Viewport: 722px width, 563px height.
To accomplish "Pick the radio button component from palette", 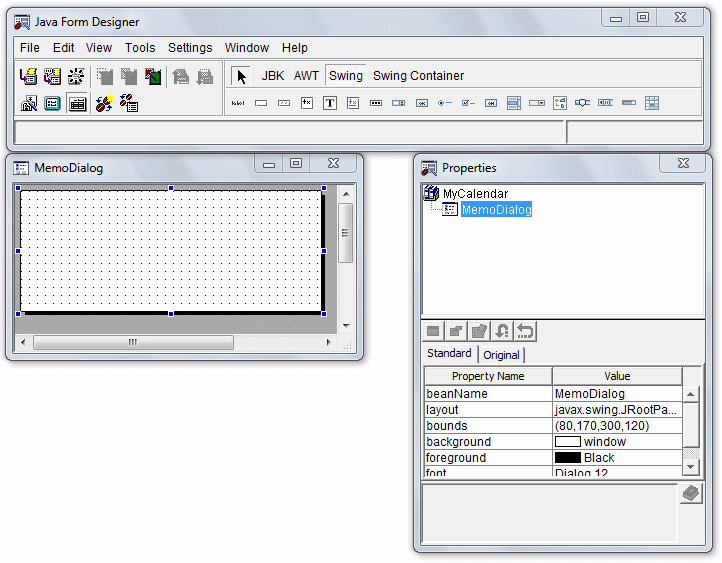I will tap(445, 103).
